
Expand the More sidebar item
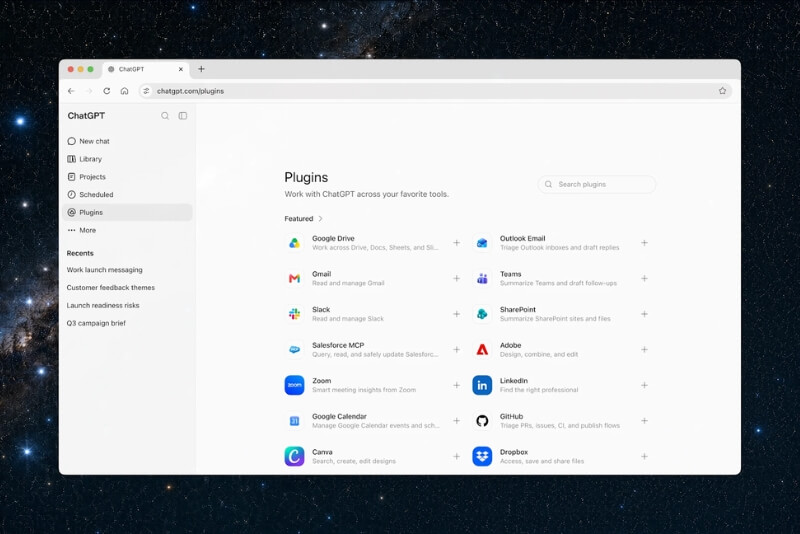point(127,230)
